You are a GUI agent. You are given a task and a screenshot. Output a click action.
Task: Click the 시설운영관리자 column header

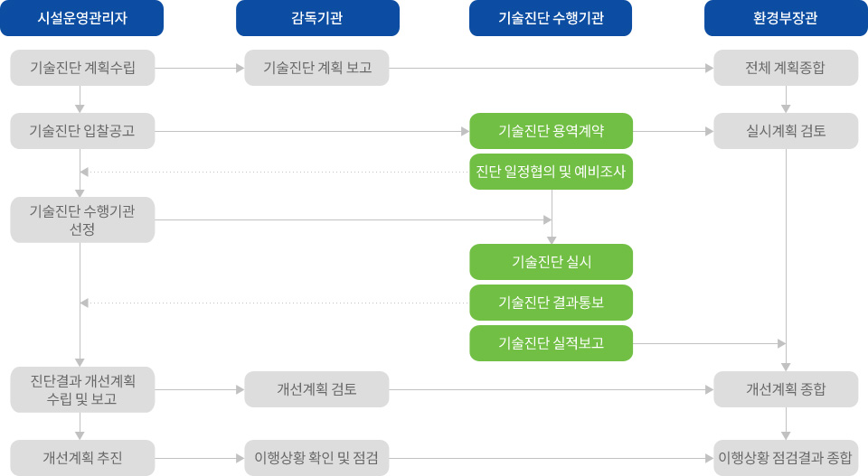pyautogui.click(x=82, y=18)
